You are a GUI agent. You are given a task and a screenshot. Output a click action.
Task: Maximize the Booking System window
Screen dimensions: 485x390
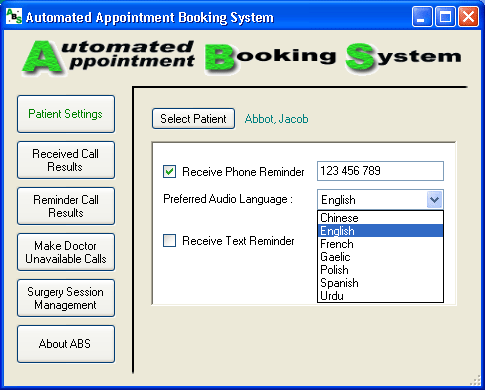tap(445, 17)
